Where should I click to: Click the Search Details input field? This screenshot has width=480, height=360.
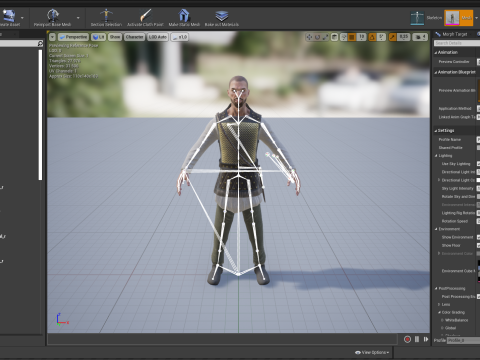tap(457, 43)
